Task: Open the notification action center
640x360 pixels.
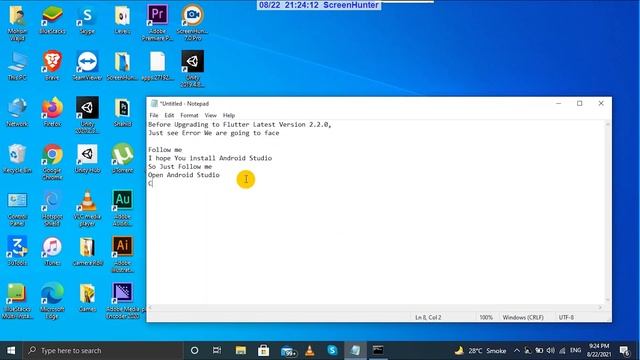Action: coord(624,350)
